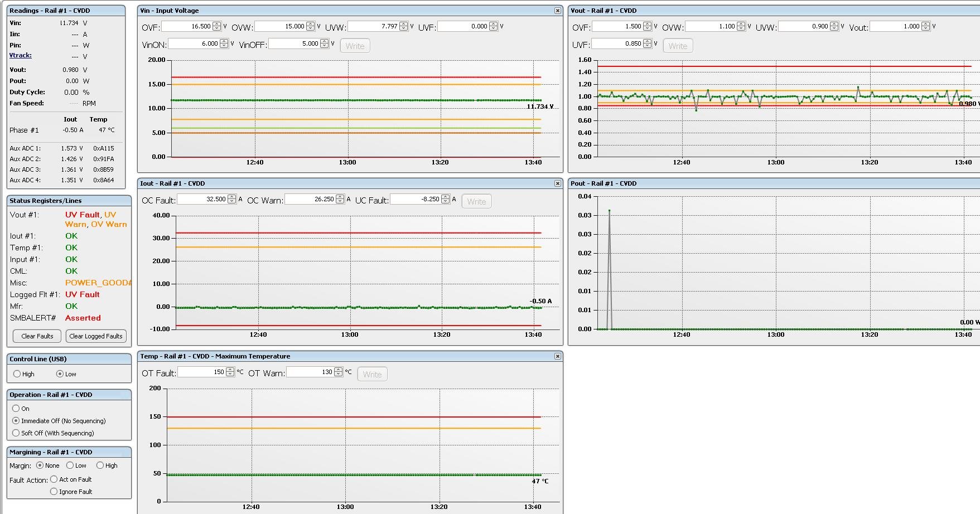The height and width of the screenshot is (514, 980).
Task: Select Act on Fault option
Action: (54, 479)
